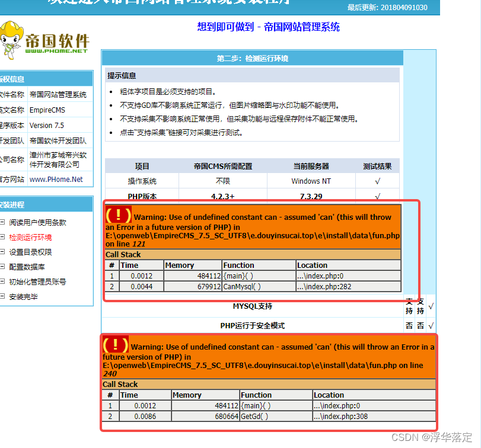The width and height of the screenshot is (481, 448).
Task: Click the 680664 memory cell
Action: point(205,416)
